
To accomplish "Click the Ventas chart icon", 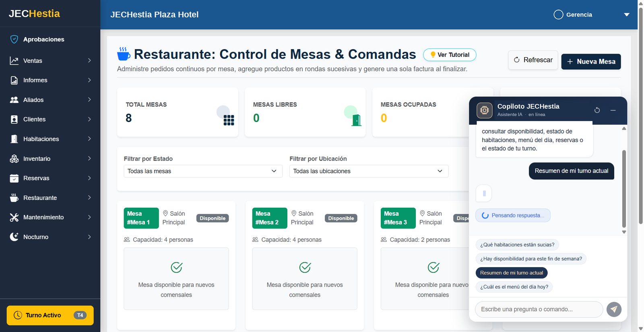I will coord(14,61).
